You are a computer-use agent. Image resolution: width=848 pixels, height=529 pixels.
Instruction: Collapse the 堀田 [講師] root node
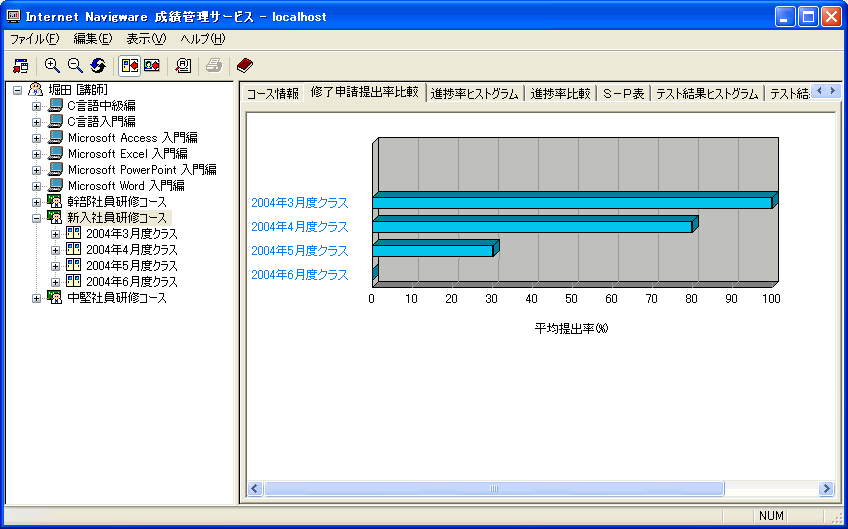pyautogui.click(x=18, y=90)
